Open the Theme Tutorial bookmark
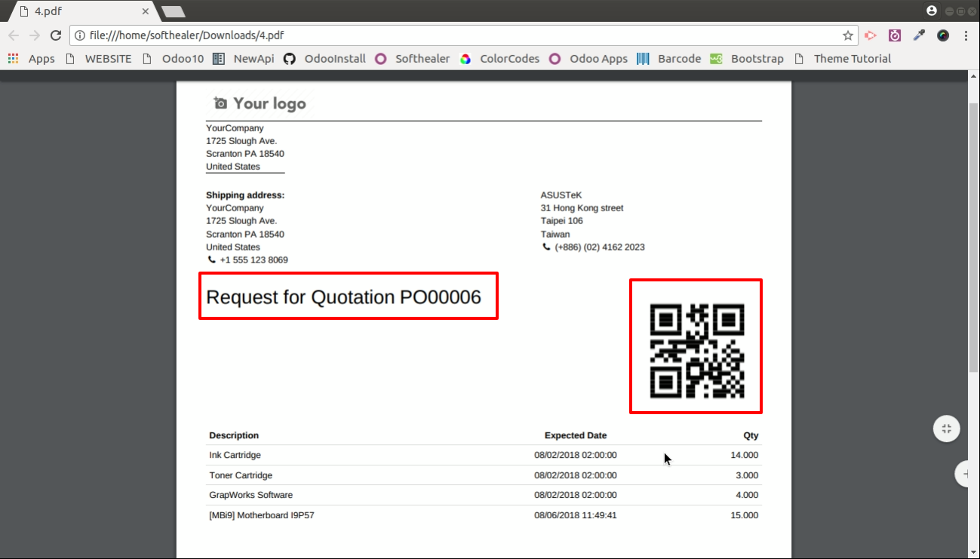980x559 pixels. (x=843, y=59)
